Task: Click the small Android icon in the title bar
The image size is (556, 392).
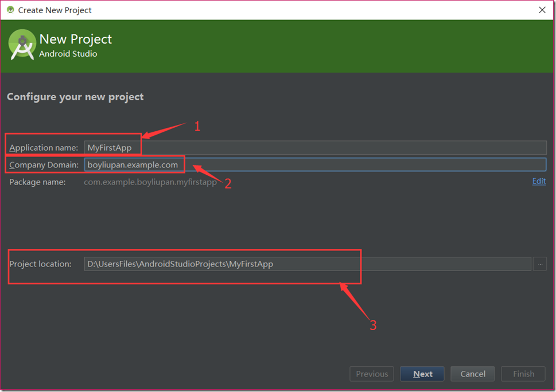Action: (x=10, y=10)
